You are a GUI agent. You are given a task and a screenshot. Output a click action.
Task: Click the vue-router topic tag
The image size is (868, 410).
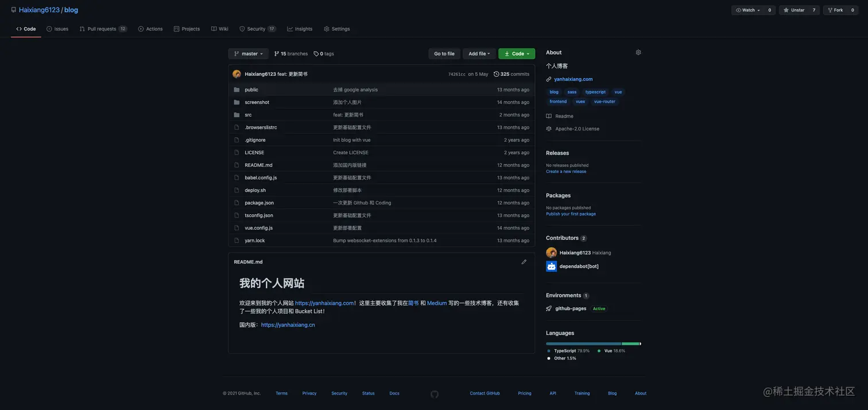coord(604,102)
